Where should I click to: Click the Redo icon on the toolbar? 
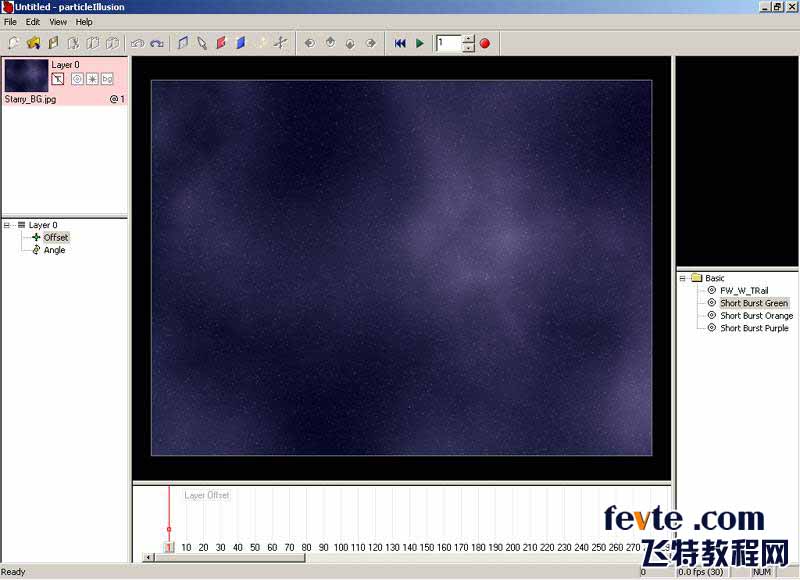click(x=158, y=43)
